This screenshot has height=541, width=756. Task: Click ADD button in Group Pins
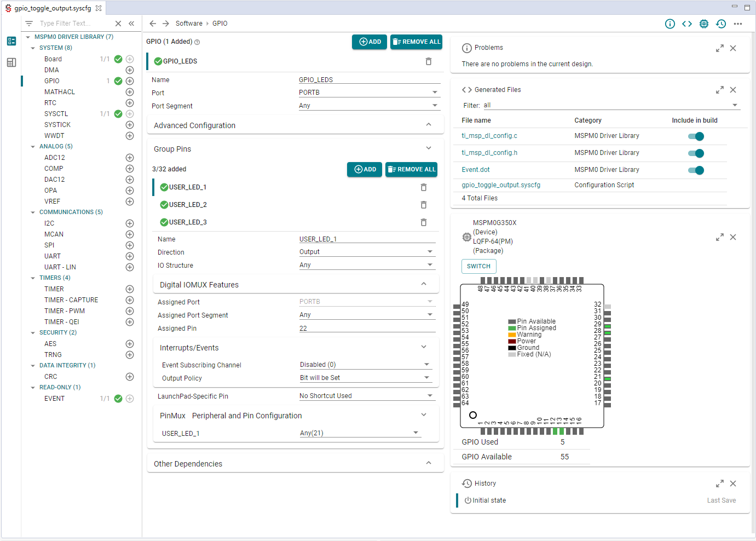[365, 170]
